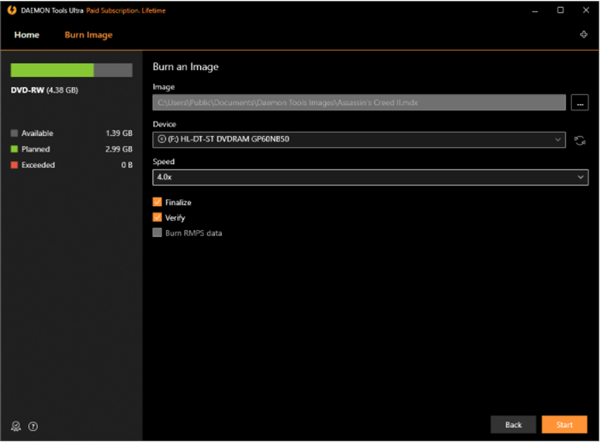
Task: Refresh the device list icon
Action: (580, 140)
